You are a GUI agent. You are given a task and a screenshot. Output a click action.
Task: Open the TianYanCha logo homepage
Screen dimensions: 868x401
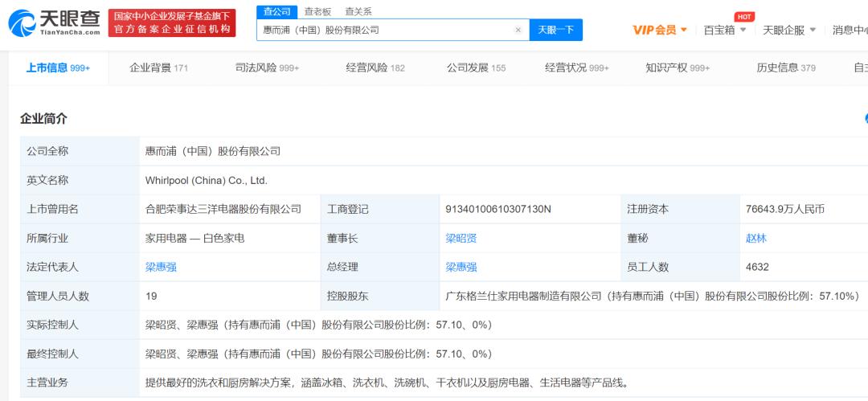tap(55, 23)
